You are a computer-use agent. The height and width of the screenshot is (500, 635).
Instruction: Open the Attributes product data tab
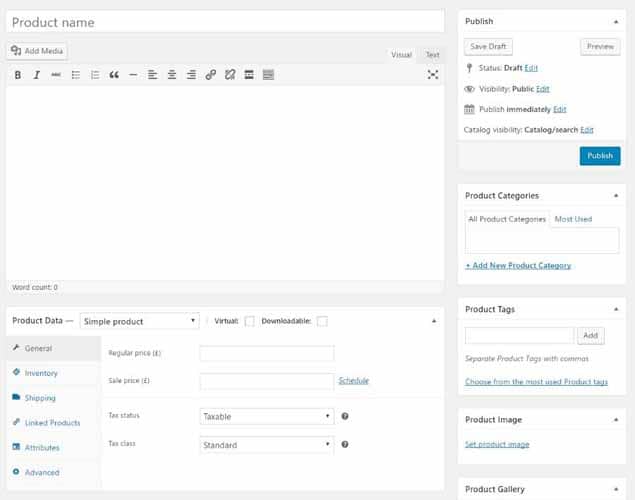point(53,447)
